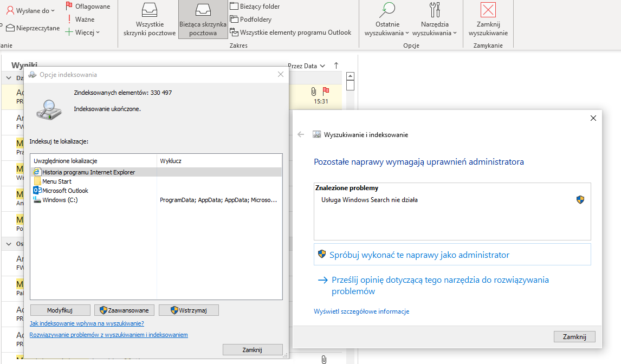Close the Wyszukiwanie i indeksowanie window
This screenshot has width=621, height=364.
tap(593, 118)
